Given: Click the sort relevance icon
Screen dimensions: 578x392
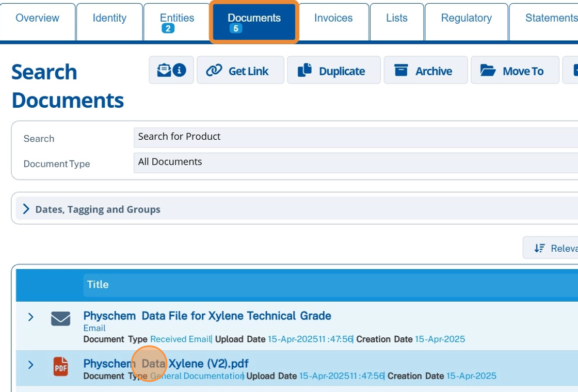Looking at the screenshot, I should pos(540,248).
